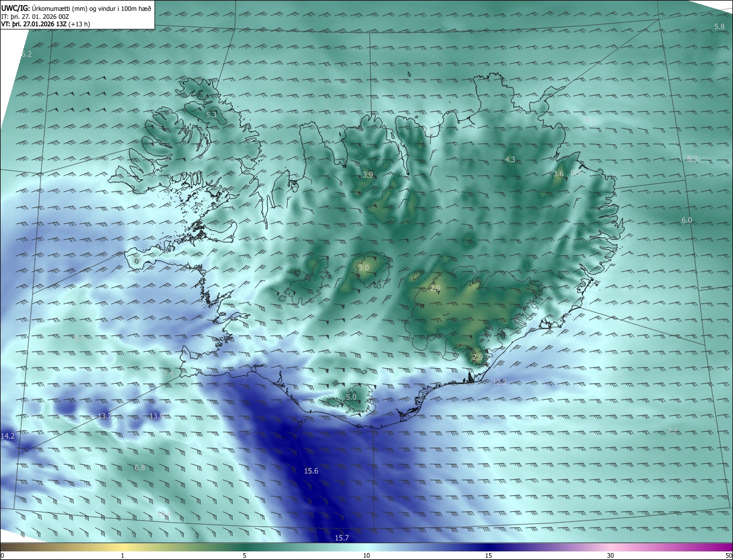Click the 5.8 value in the top right corner
Image resolution: width=733 pixels, height=560 pixels.
pyautogui.click(x=719, y=27)
